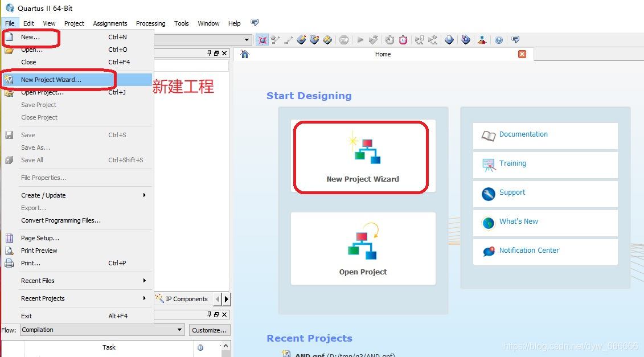This screenshot has width=644, height=357.
Task: Open the Processing menu
Action: (x=151, y=23)
